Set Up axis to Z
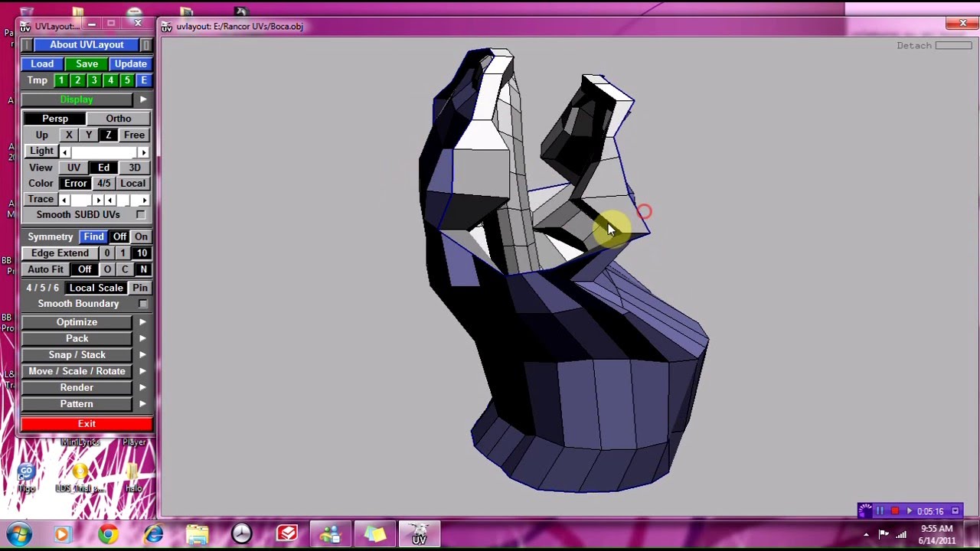Viewport: 980px width, 551px height. (x=108, y=135)
